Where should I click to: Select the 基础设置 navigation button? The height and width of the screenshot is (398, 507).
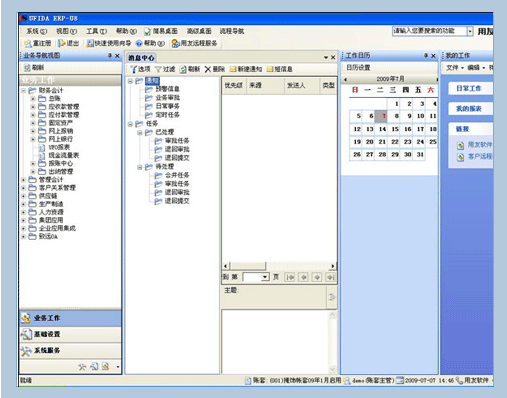point(70,334)
